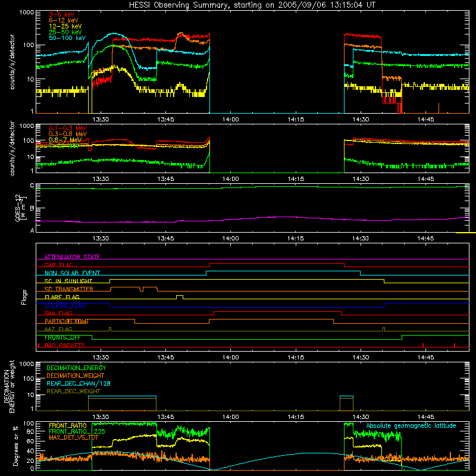Click the counts/s/detector axis title of top panel
Image resolution: width=476 pixels, height=476 pixels.
[x=12, y=62]
